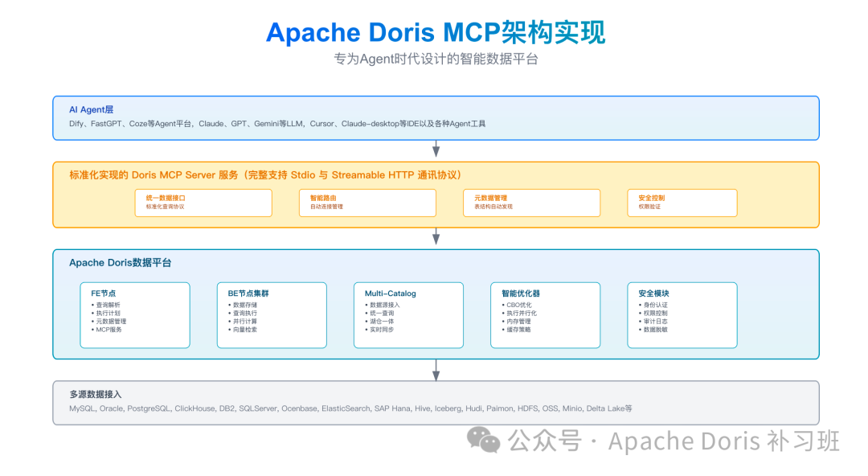The image size is (868, 476).
Task: Click the 安全控制 module box
Action: (682, 203)
